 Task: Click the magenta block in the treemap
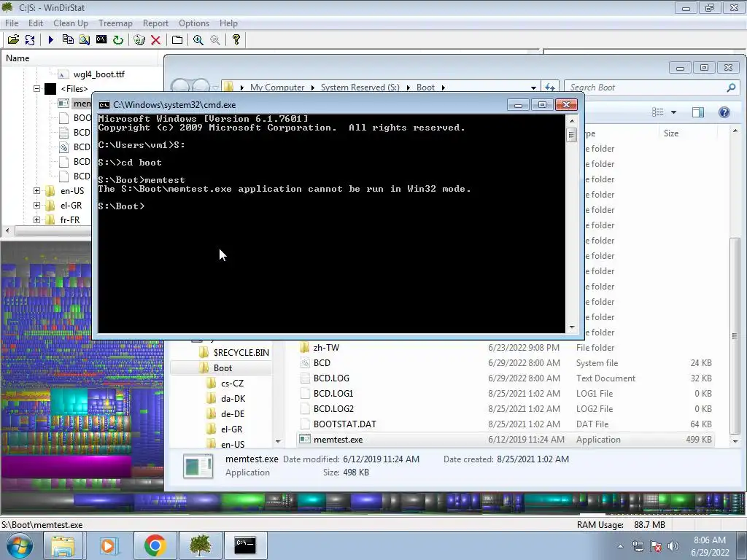tap(66, 466)
